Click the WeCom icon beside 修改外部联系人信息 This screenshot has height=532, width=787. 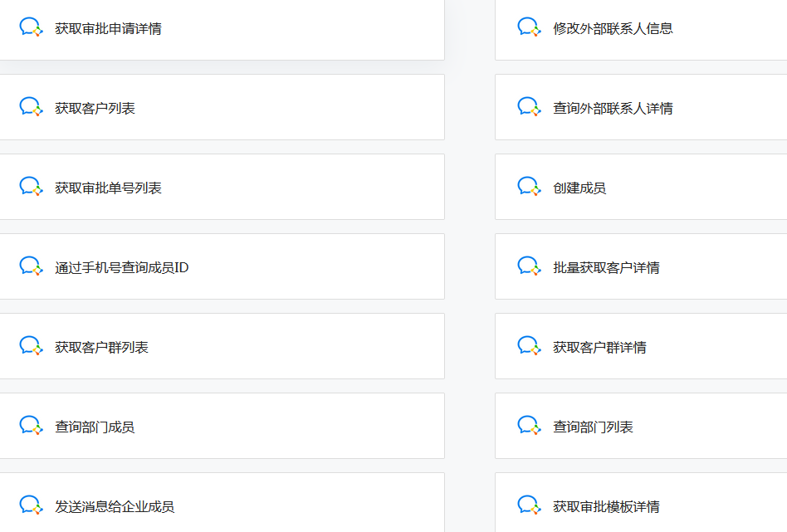(529, 27)
